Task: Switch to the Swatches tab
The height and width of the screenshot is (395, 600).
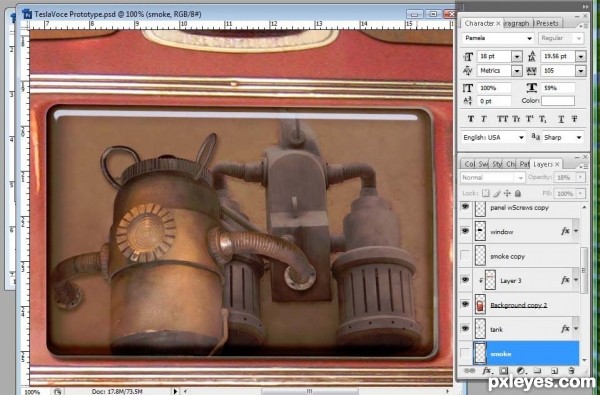Action: 483,164
